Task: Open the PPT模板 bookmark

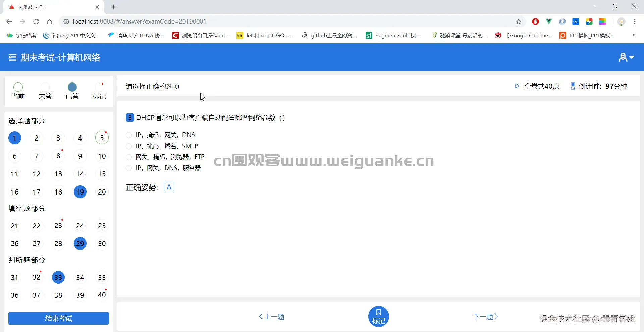Action: tap(587, 35)
